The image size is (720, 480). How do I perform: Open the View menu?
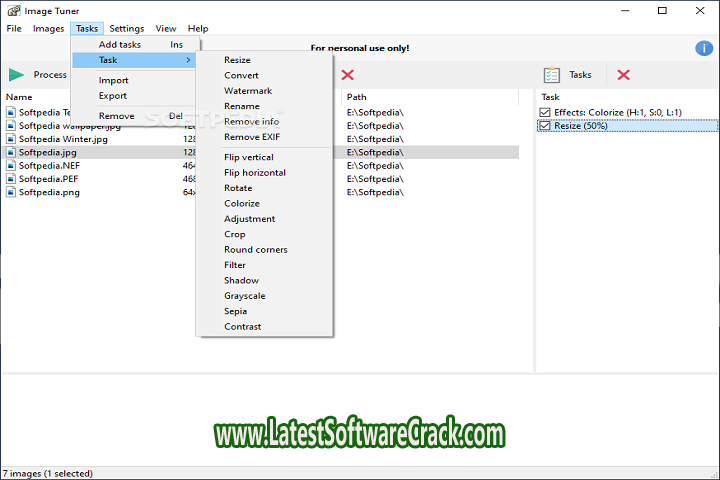(x=166, y=28)
